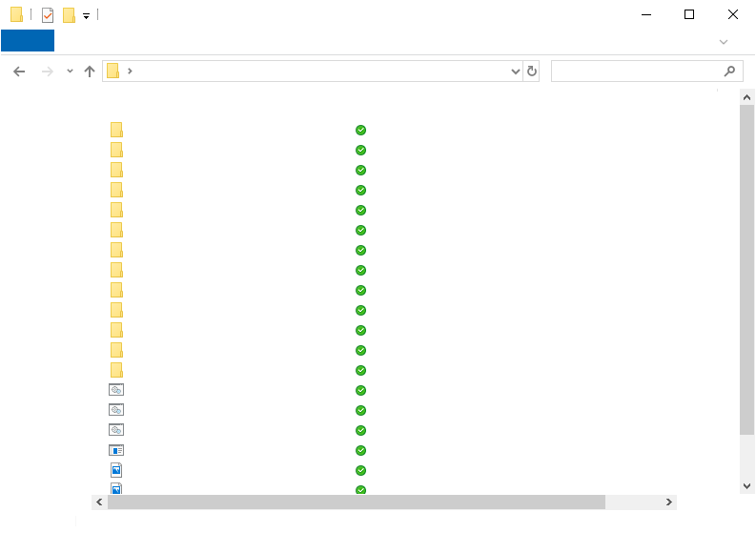Click inside the search input box
Viewport: 756px width, 533px height.
(634, 72)
